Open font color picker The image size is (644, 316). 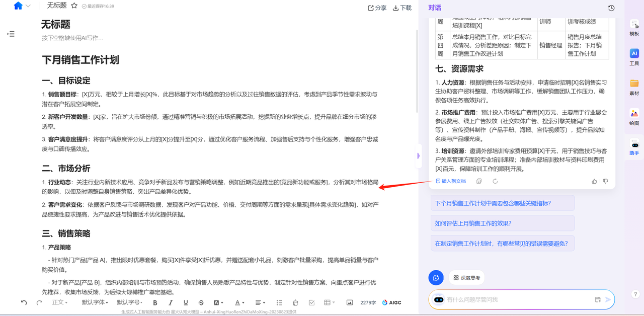239,302
